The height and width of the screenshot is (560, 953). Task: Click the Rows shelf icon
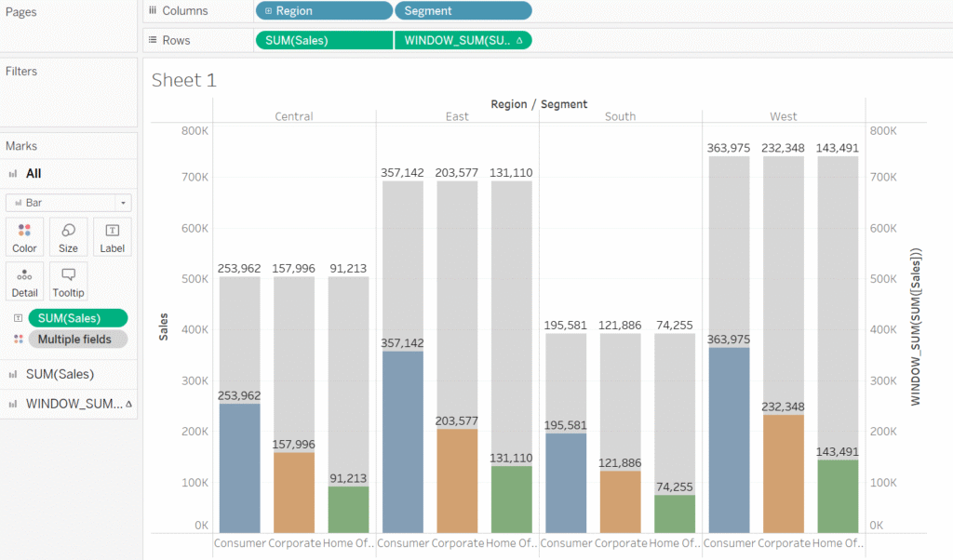153,40
